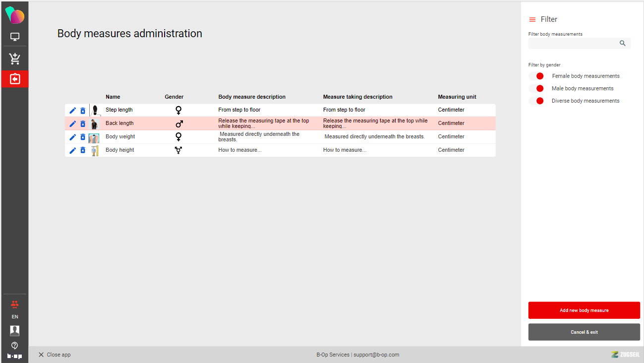
Task: Click the search magnifier icon
Action: point(623,44)
